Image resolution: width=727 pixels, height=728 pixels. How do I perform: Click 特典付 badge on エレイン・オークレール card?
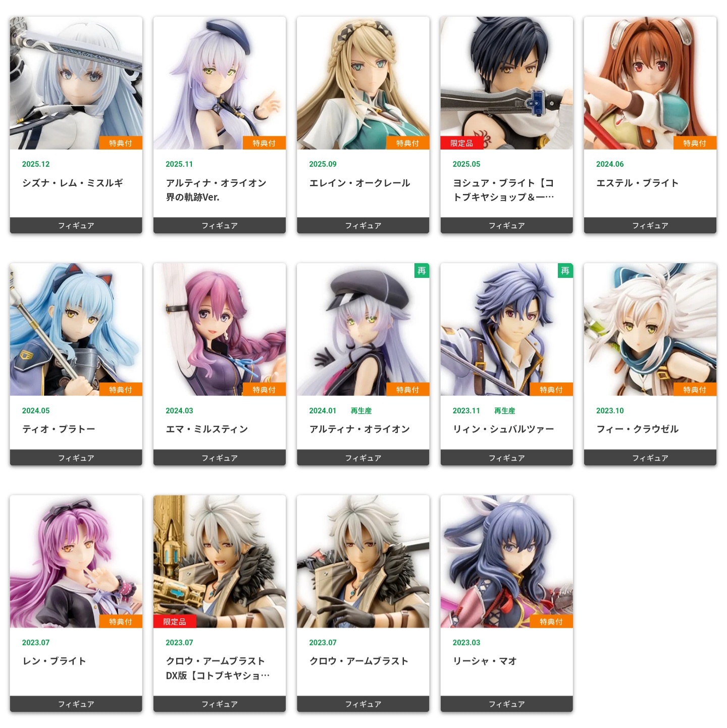point(407,143)
